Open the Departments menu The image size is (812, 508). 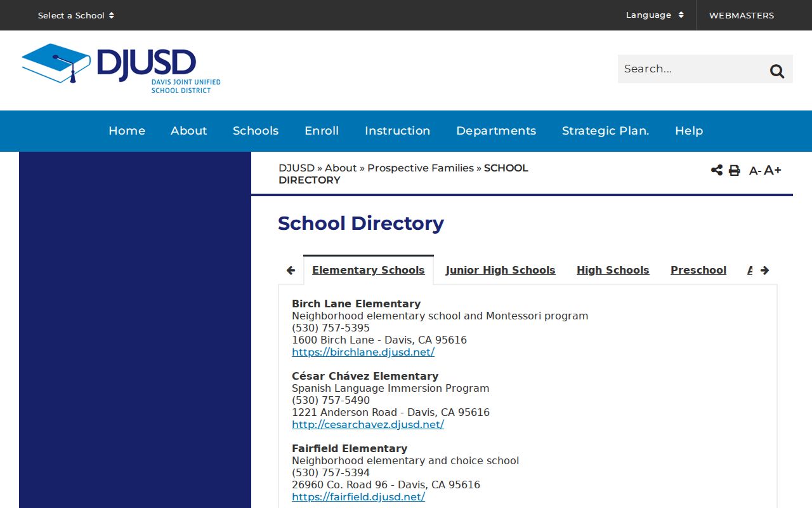tap(496, 131)
